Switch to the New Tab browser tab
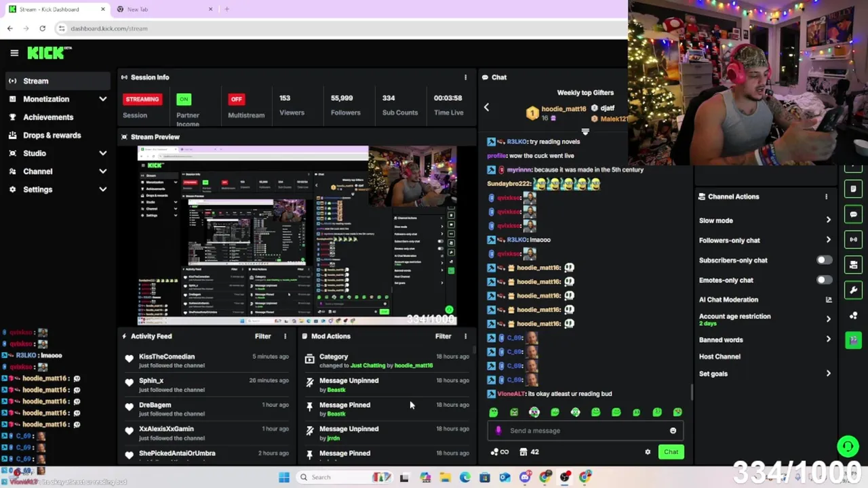This screenshot has height=488, width=868. click(164, 9)
